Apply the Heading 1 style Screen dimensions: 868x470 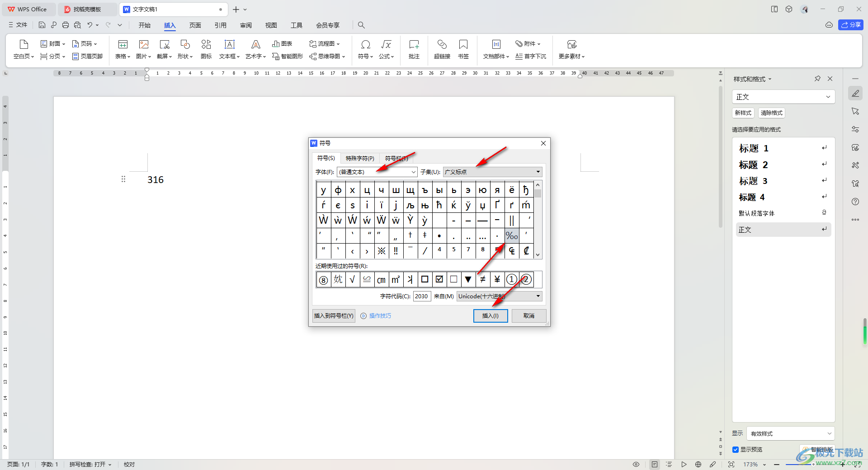click(x=783, y=148)
